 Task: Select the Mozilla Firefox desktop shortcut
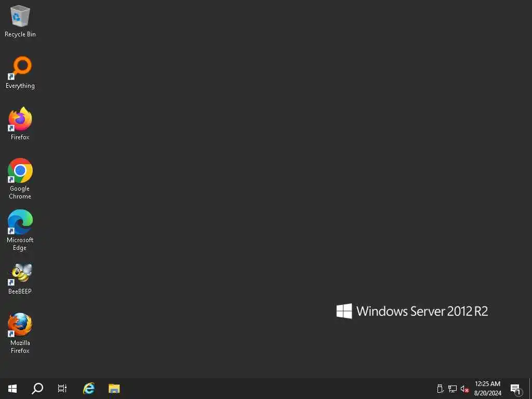(20, 333)
